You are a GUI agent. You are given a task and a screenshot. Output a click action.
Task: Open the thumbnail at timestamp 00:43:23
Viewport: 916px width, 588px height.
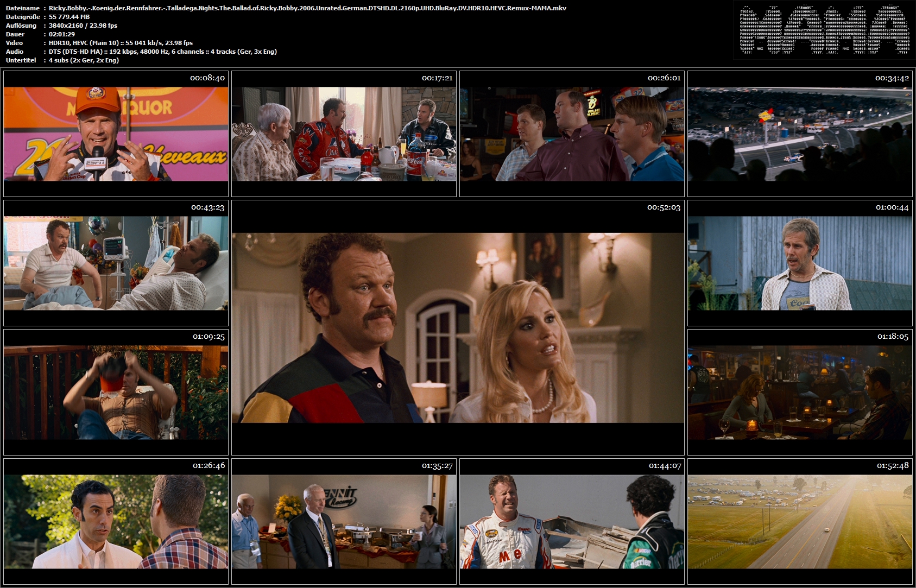click(116, 263)
